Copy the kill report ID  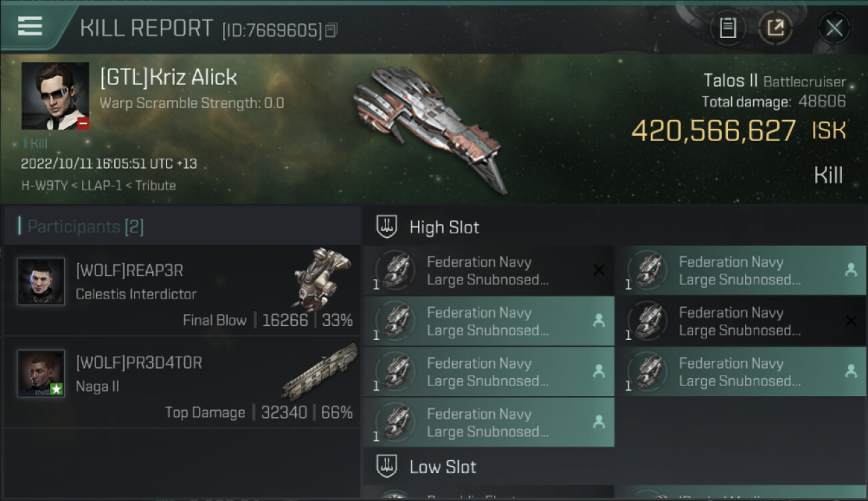332,30
